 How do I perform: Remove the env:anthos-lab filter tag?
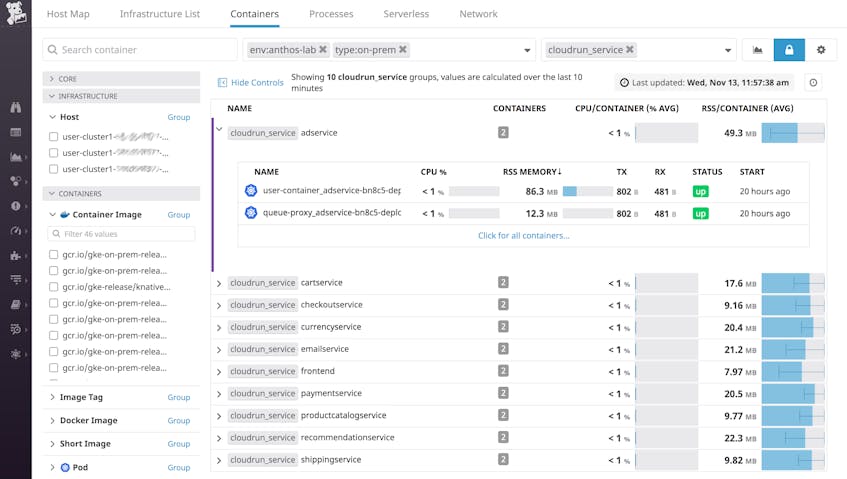322,49
